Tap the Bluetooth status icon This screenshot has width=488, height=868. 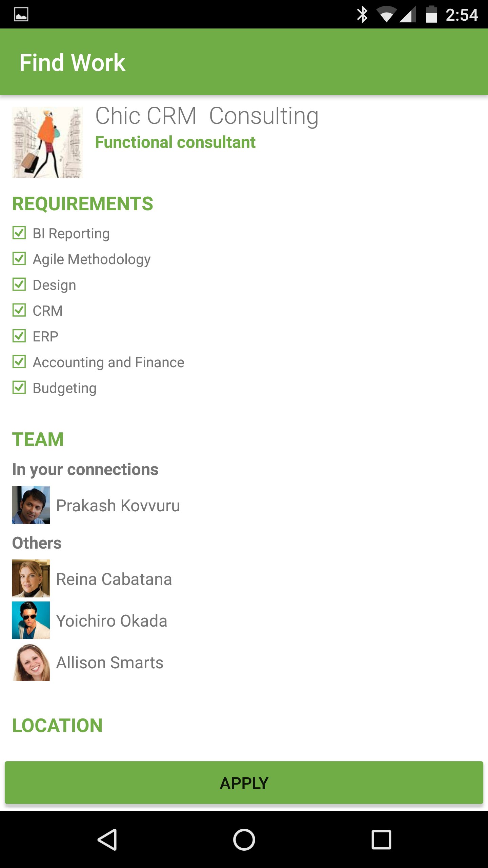click(x=362, y=15)
